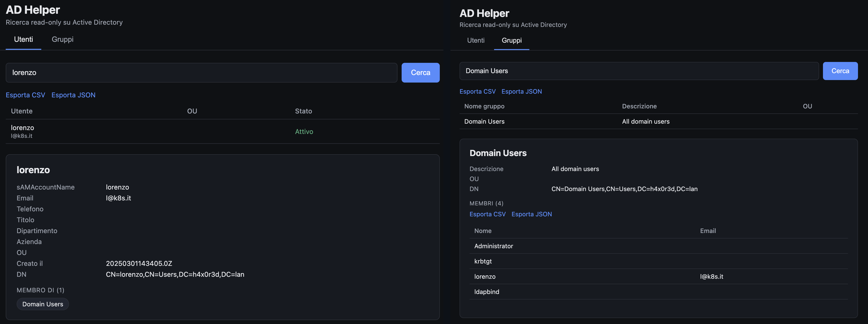
Task: Click Cerca button next to lorenzo search
Action: [x=420, y=73]
